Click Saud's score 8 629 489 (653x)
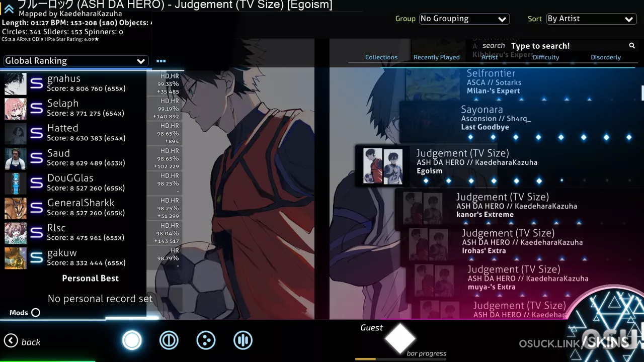The image size is (644, 362). pos(86,163)
